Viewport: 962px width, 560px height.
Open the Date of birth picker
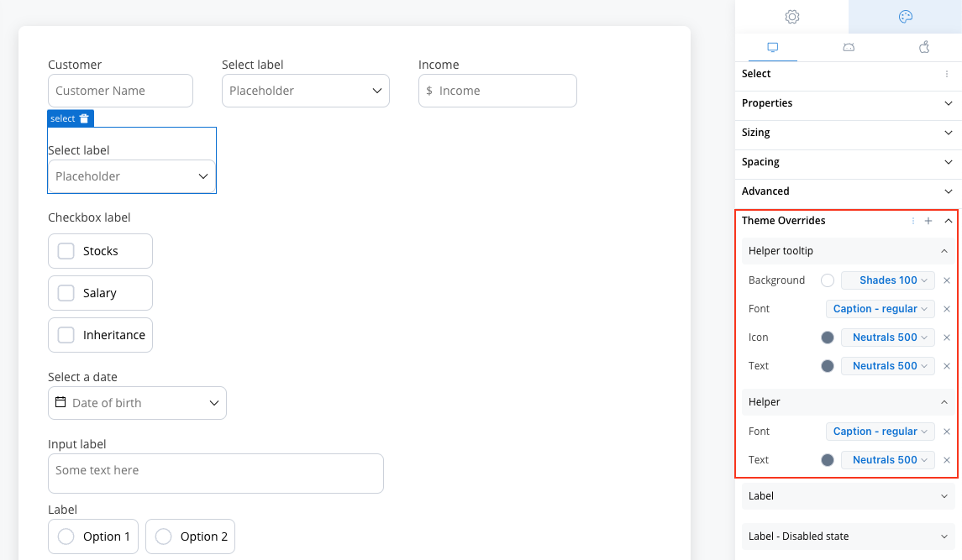coord(138,403)
